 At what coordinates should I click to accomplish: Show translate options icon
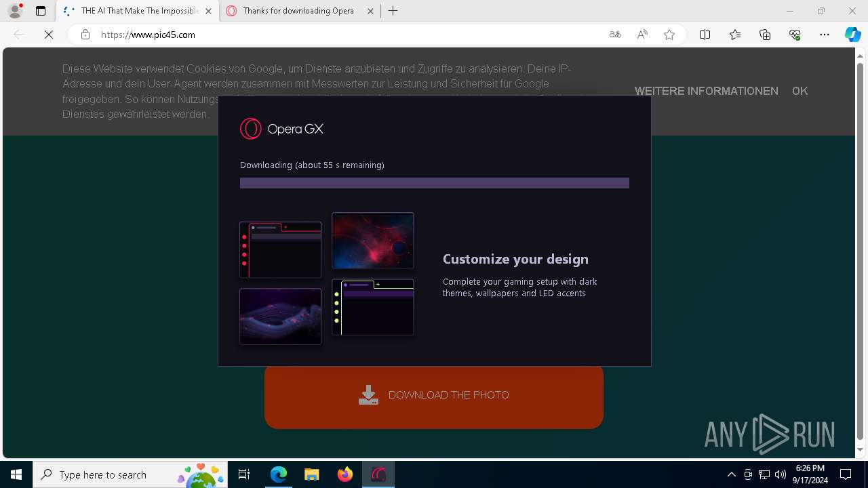[615, 35]
